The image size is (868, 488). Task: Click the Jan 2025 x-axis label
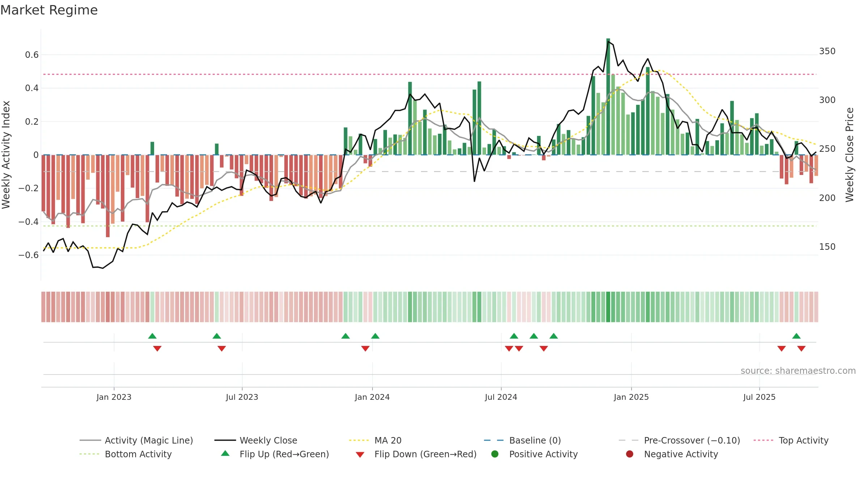631,397
